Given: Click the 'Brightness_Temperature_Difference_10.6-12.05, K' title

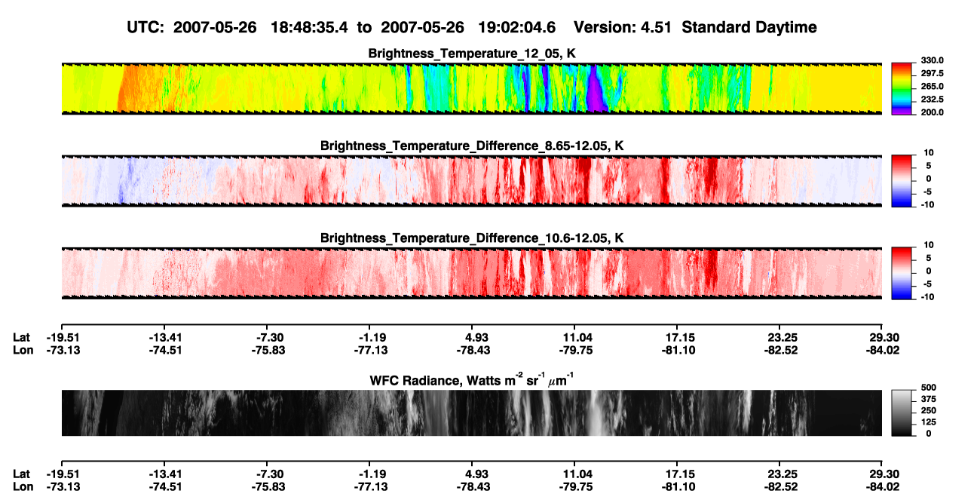Looking at the screenshot, I should [x=472, y=238].
